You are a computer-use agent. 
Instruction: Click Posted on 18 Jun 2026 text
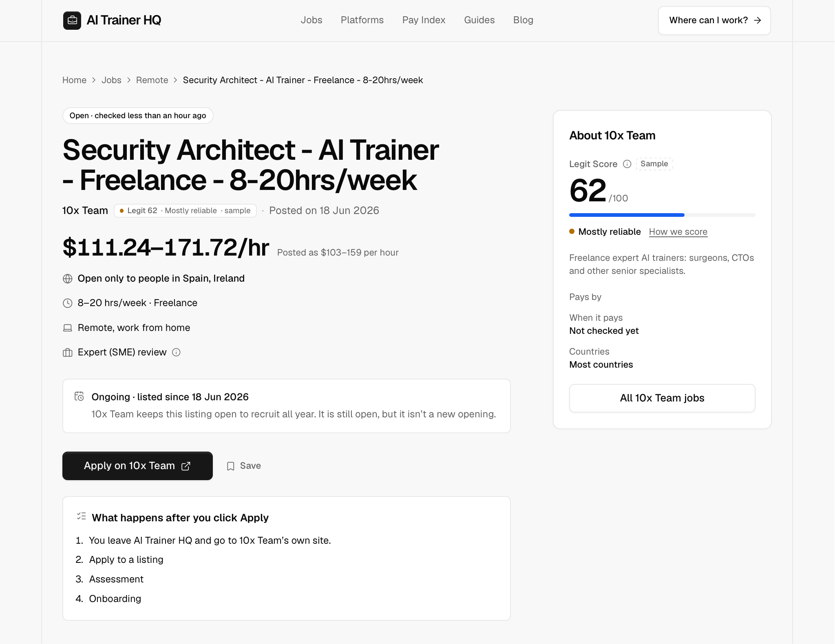[x=324, y=211]
